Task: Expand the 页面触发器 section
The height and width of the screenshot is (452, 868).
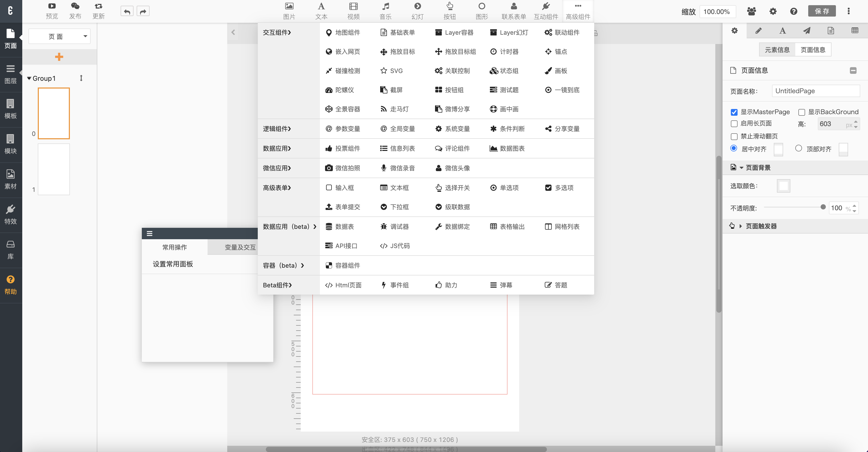Action: click(x=741, y=226)
